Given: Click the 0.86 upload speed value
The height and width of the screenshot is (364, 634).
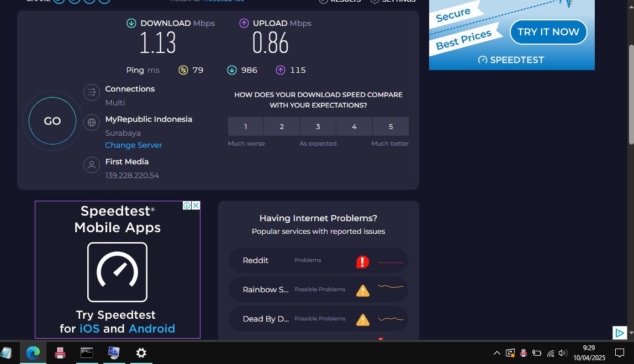Looking at the screenshot, I should coord(270,43).
